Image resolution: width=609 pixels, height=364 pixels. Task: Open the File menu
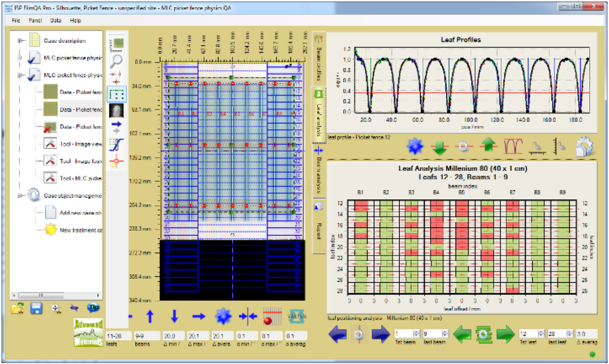pos(16,21)
